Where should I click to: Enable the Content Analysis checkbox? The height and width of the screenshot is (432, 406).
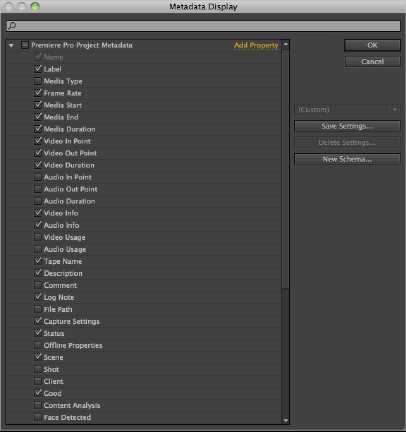[x=38, y=405]
